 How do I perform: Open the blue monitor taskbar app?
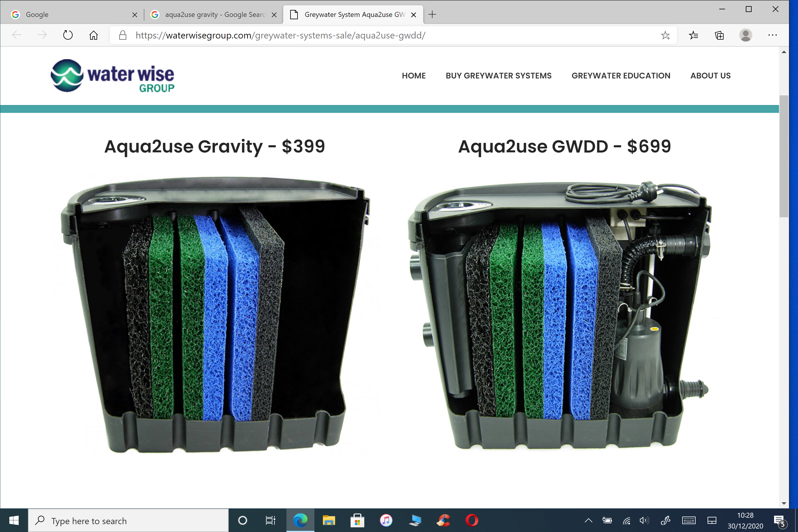coord(415,520)
